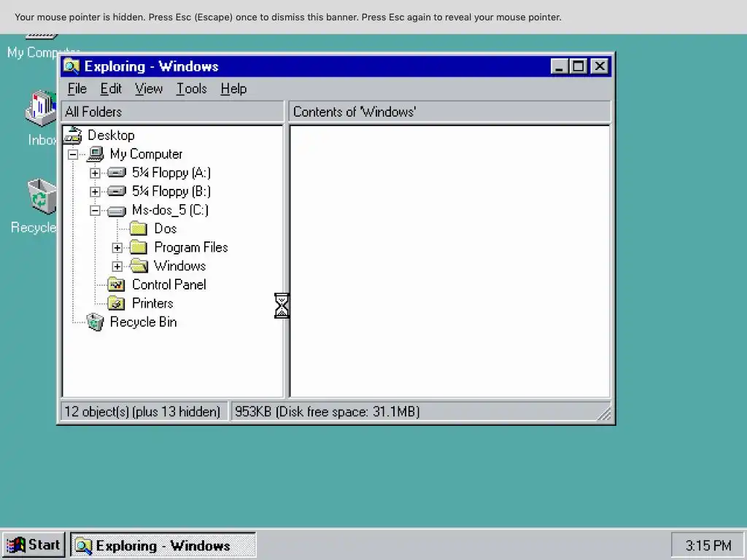Close the Exploring window
This screenshot has height=560, width=747.
pos(600,66)
